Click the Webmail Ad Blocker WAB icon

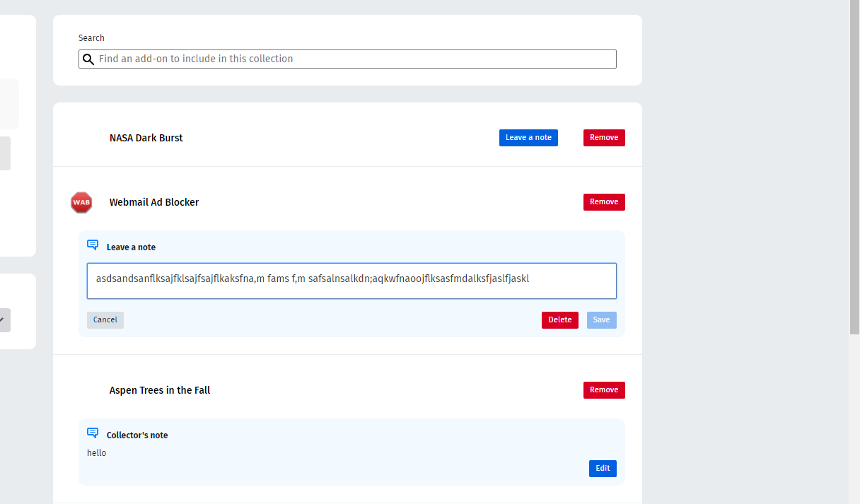[81, 202]
